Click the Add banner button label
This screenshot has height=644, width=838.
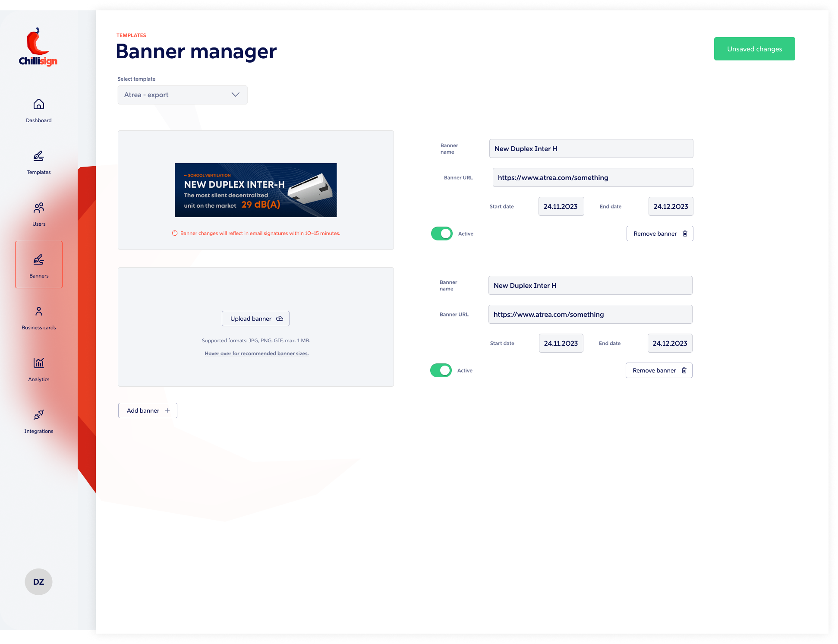tap(143, 410)
